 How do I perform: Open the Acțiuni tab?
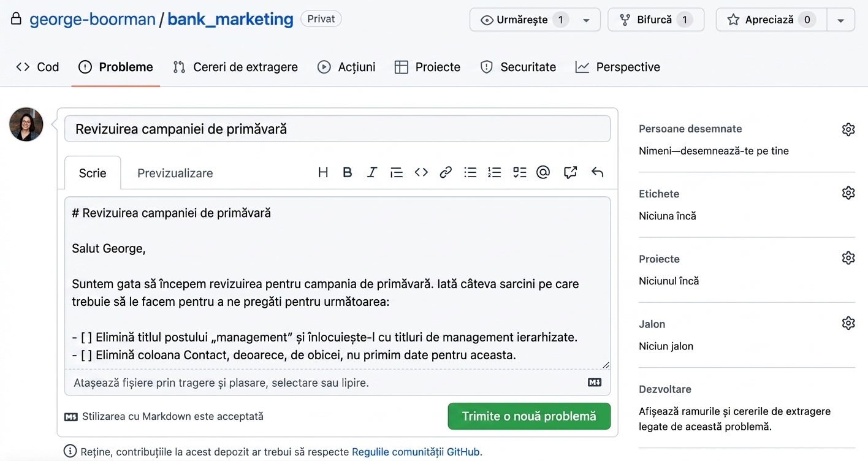(346, 67)
